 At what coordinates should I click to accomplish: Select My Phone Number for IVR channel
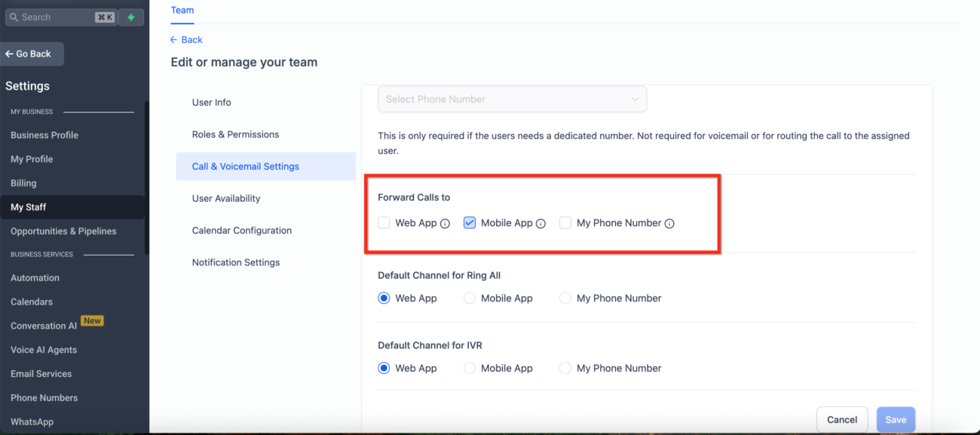coord(565,369)
